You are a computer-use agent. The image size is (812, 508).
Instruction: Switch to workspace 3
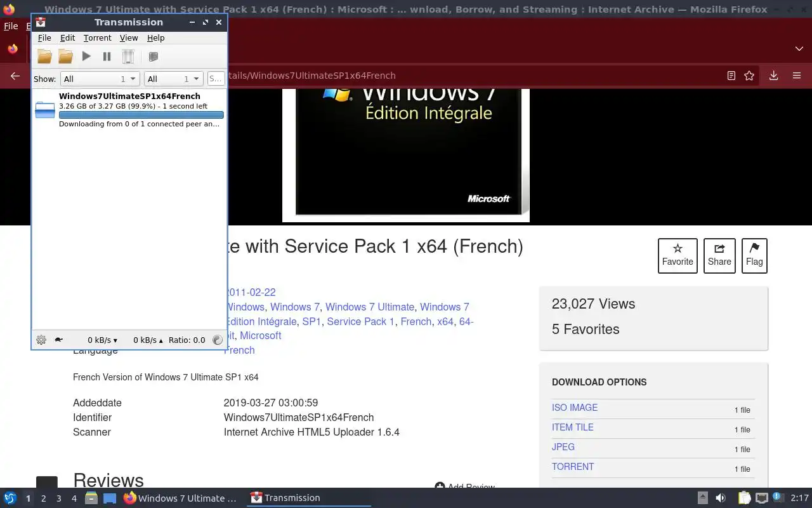(58, 498)
